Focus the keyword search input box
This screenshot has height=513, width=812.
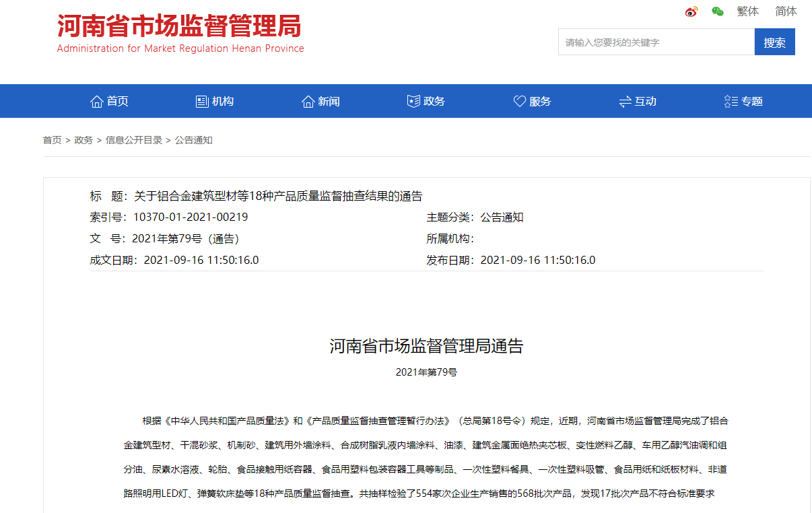point(656,42)
